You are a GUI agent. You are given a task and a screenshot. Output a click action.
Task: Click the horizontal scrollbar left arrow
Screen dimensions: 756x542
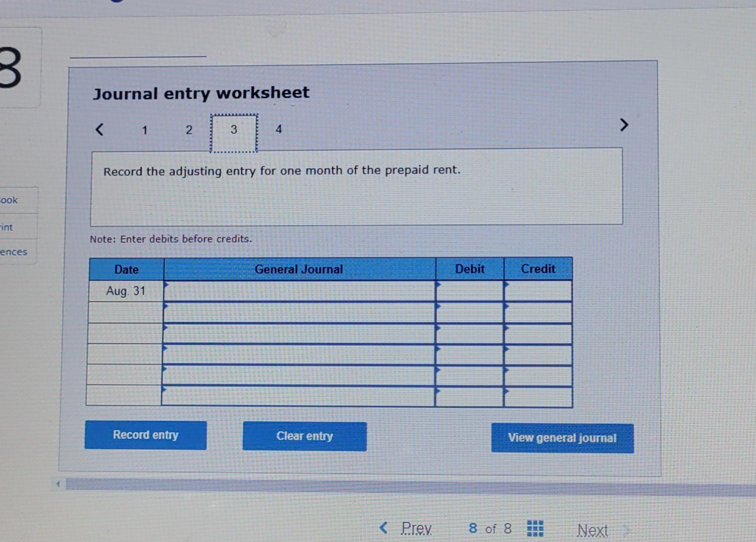point(58,484)
